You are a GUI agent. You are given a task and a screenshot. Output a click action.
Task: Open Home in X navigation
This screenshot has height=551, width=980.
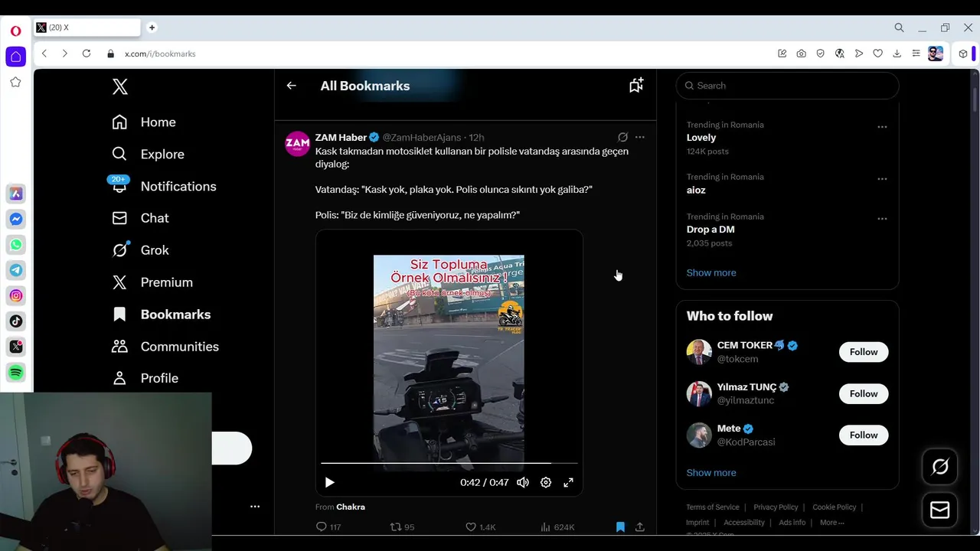point(144,122)
